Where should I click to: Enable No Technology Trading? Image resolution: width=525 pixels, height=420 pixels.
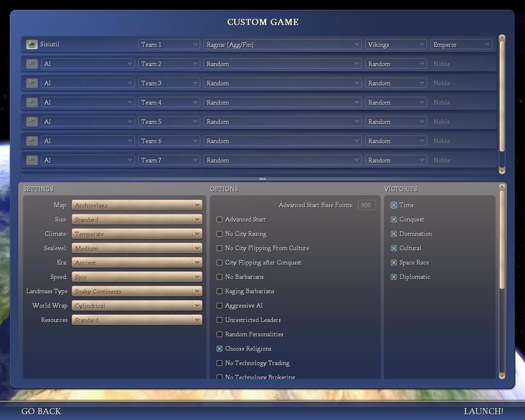click(x=219, y=363)
